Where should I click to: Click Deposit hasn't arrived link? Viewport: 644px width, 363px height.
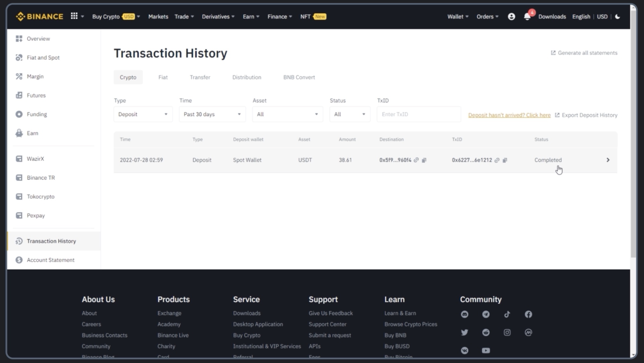510,115
